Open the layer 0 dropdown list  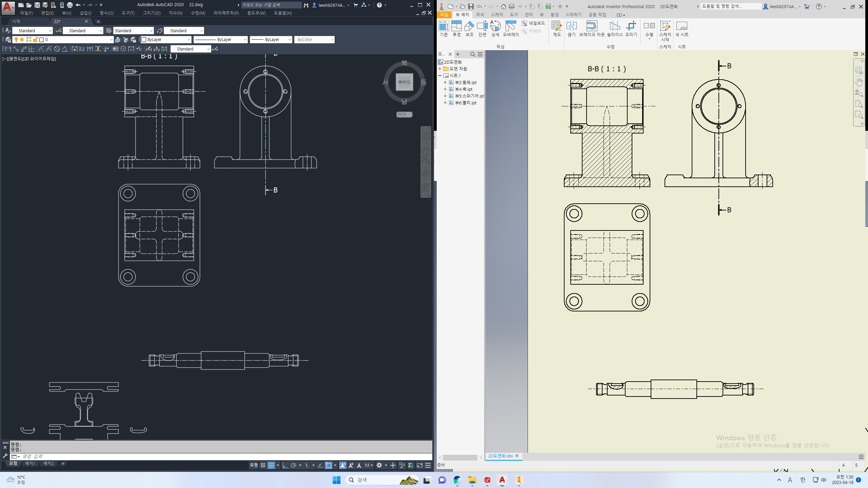click(x=111, y=40)
